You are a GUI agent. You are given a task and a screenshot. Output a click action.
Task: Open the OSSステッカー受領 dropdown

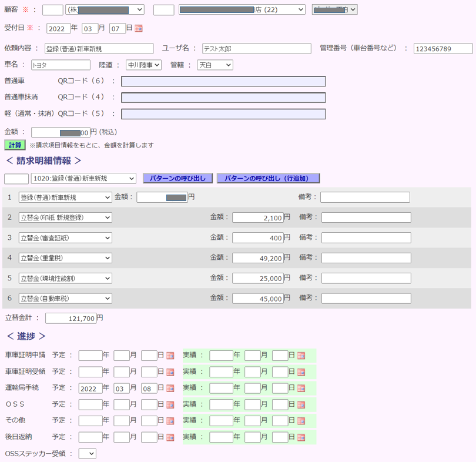point(87,453)
